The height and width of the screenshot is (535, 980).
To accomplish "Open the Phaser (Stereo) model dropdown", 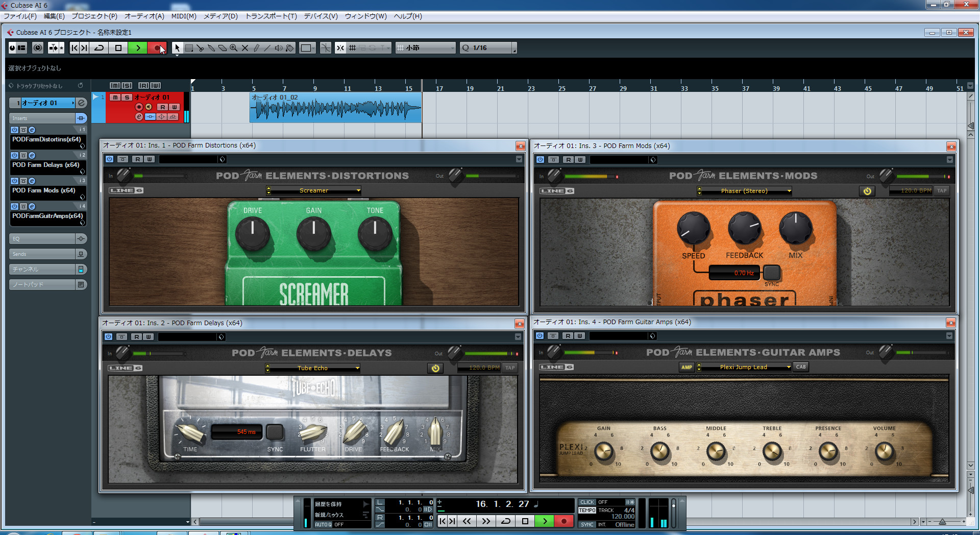I will coord(744,191).
